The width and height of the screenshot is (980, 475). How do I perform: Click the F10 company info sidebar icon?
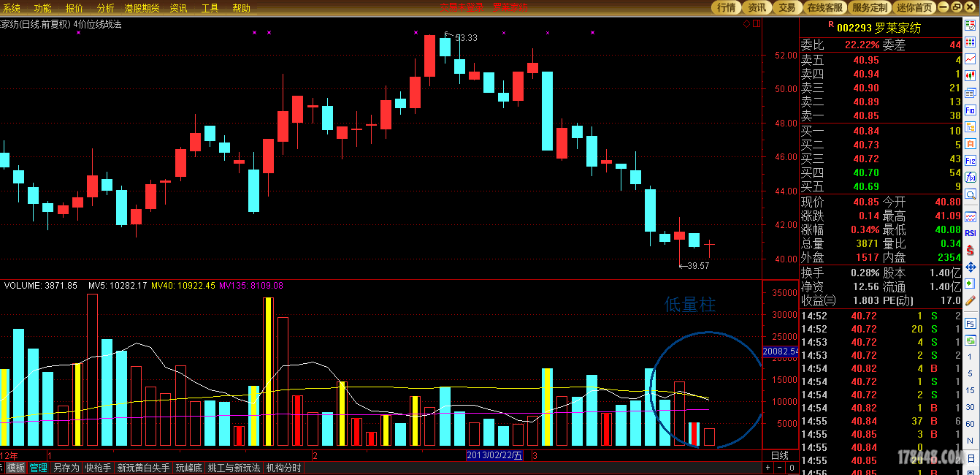pyautogui.click(x=971, y=110)
